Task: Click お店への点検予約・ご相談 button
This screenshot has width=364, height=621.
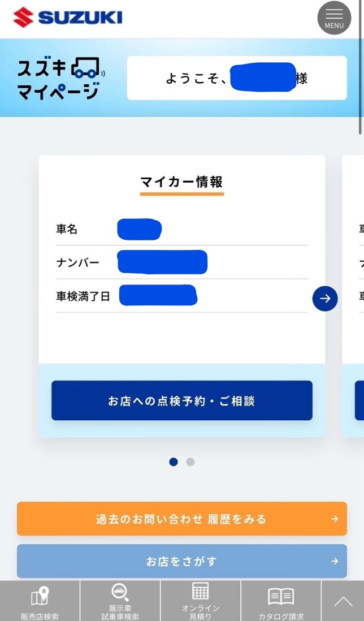Action: (182, 400)
